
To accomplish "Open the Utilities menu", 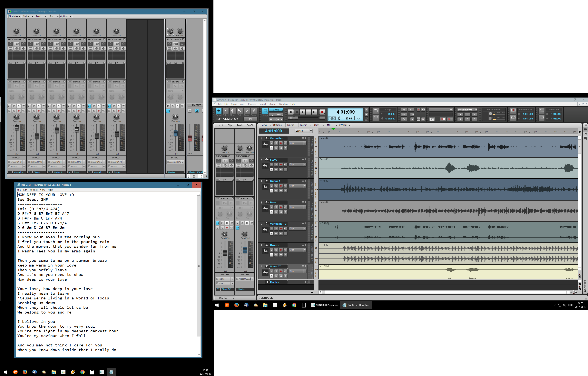I will coord(272,104).
